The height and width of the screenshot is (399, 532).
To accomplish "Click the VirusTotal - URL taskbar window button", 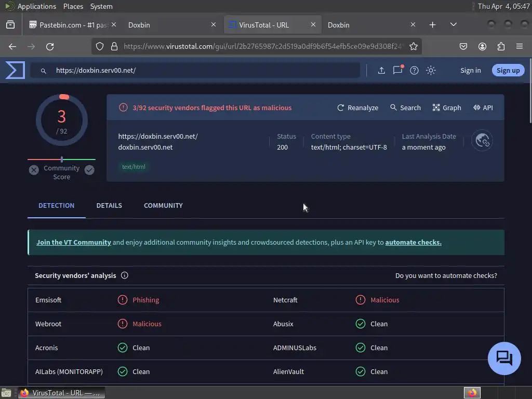I will (x=61, y=393).
